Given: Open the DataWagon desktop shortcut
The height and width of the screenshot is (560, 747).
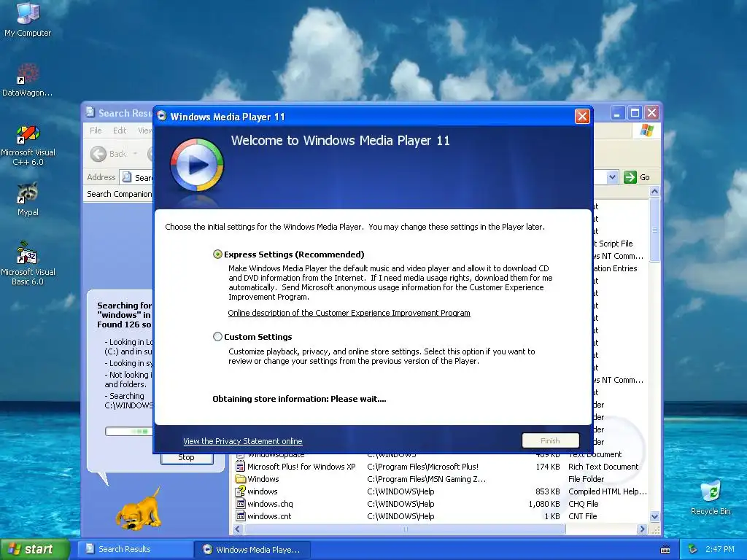Looking at the screenshot, I should point(27,80).
